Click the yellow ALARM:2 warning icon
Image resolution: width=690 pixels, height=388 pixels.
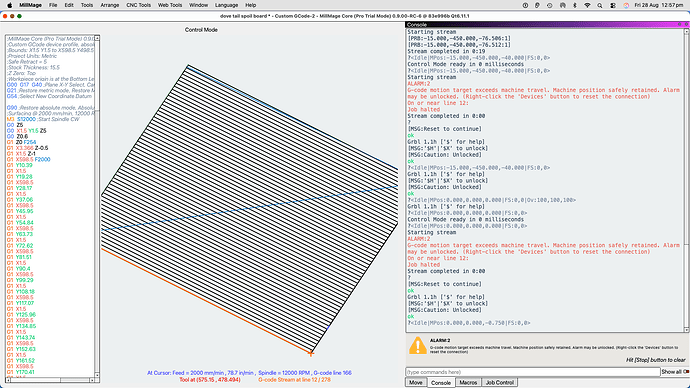[x=417, y=346]
